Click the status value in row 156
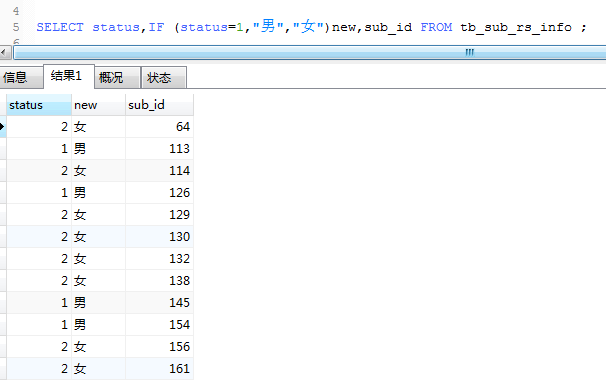Image resolution: width=606 pixels, height=381 pixels. (65, 347)
